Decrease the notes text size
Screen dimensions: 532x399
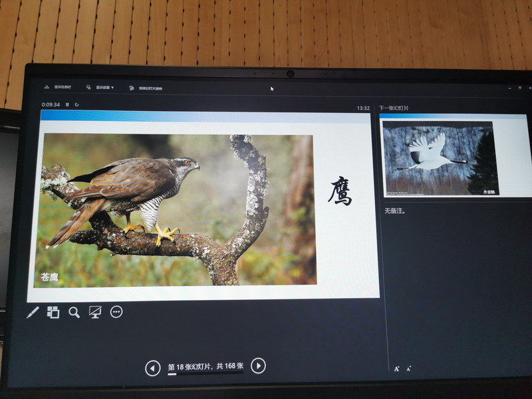(x=408, y=368)
